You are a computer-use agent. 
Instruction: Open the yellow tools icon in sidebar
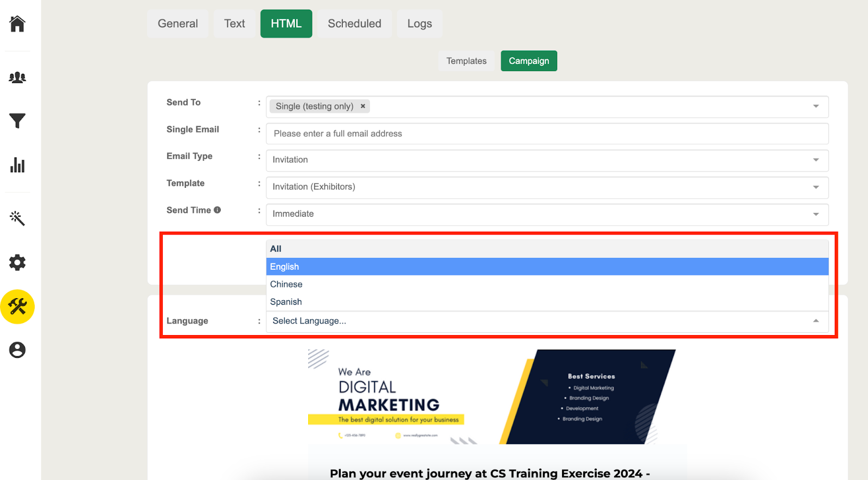[17, 307]
